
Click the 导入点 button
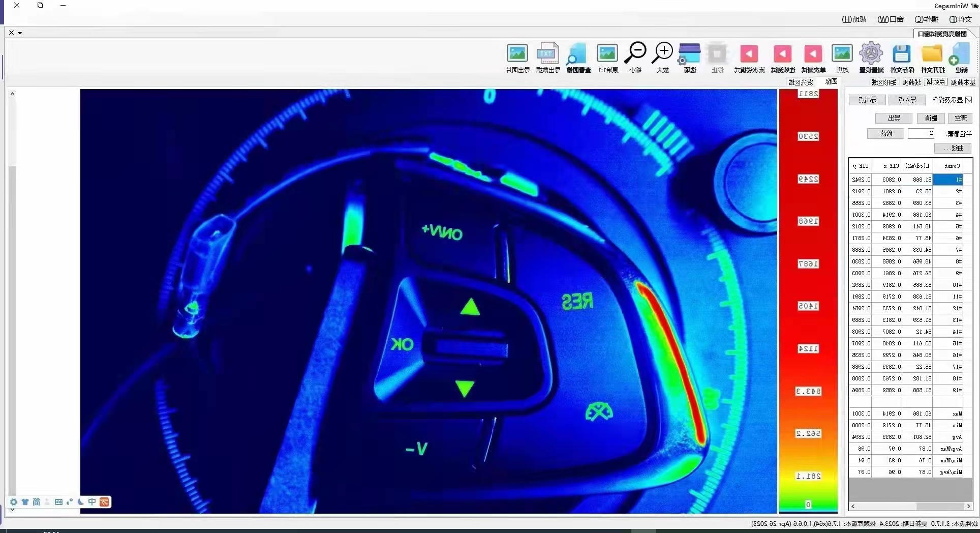click(907, 100)
